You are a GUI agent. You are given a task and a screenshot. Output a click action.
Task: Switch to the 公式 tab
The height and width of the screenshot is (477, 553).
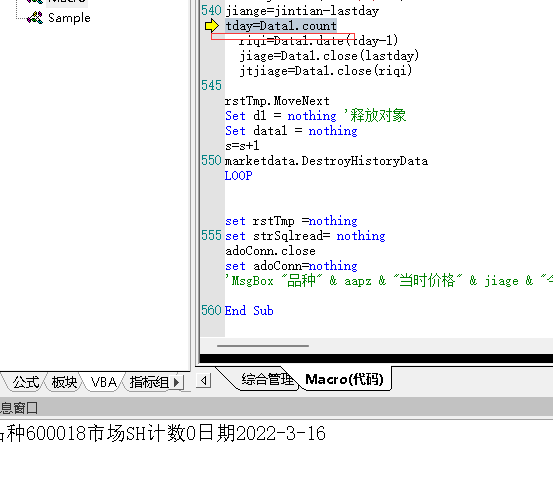pyautogui.click(x=25, y=382)
